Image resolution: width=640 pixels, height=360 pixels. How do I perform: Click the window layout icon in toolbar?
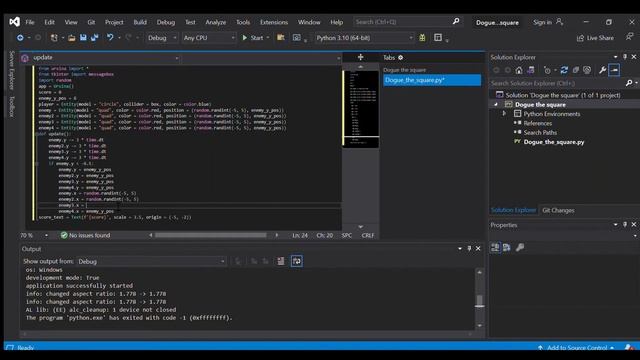(x=438, y=38)
